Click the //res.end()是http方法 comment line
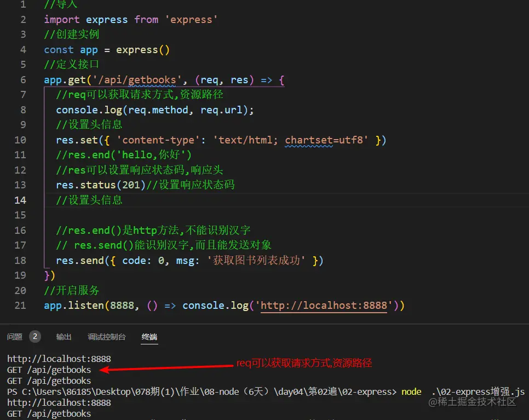Image resolution: width=529 pixels, height=420 pixels. point(153,231)
